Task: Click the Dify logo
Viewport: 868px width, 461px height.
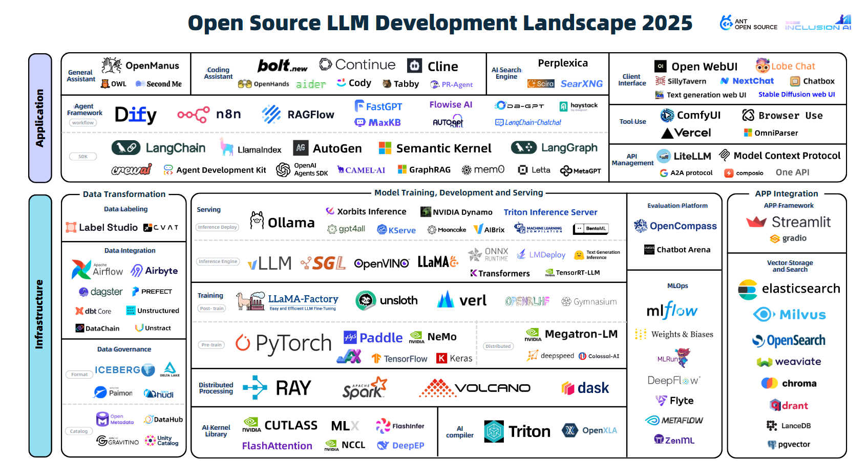Action: point(136,115)
